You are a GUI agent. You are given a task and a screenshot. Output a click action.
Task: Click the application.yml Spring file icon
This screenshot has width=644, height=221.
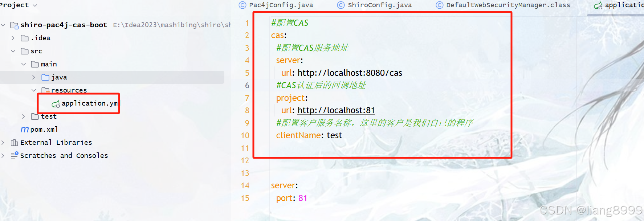(x=56, y=104)
